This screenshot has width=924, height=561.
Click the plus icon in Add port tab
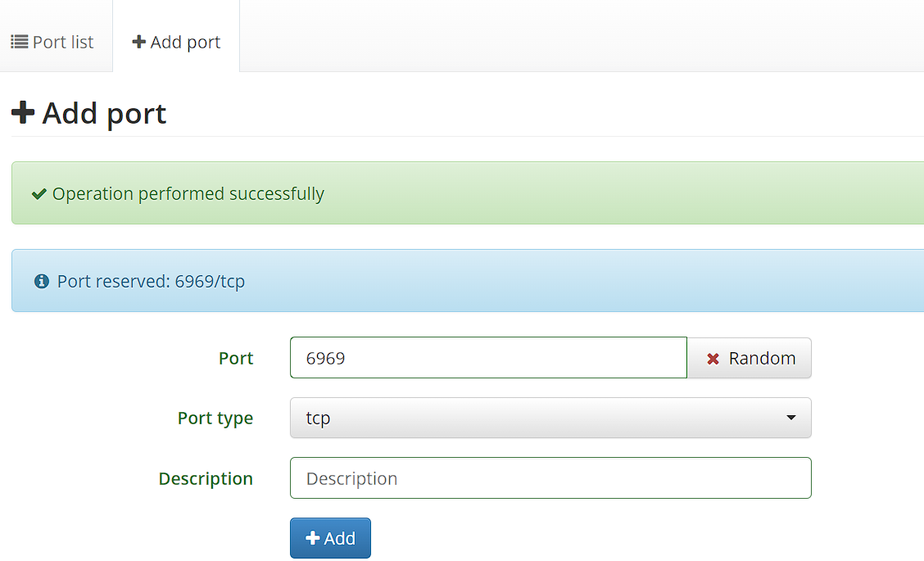139,42
